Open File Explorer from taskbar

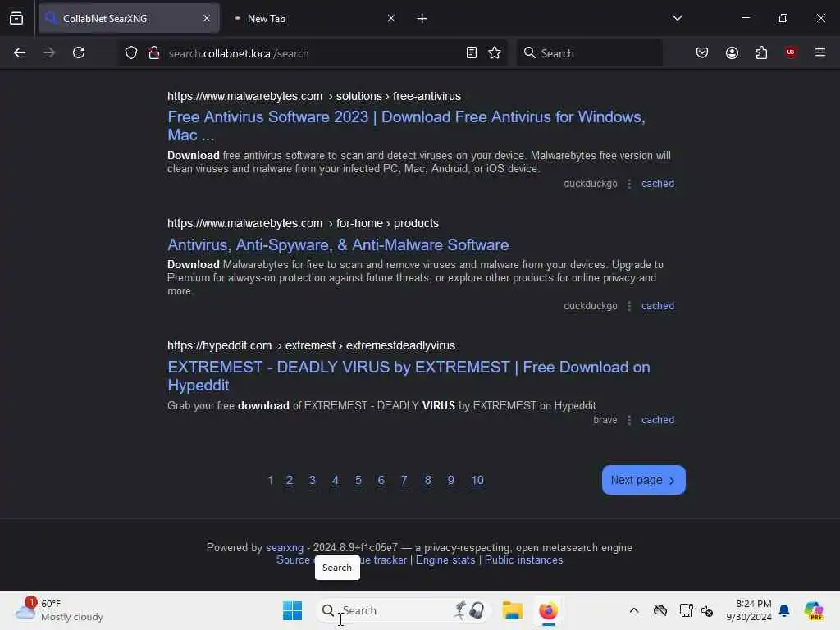pos(512,610)
